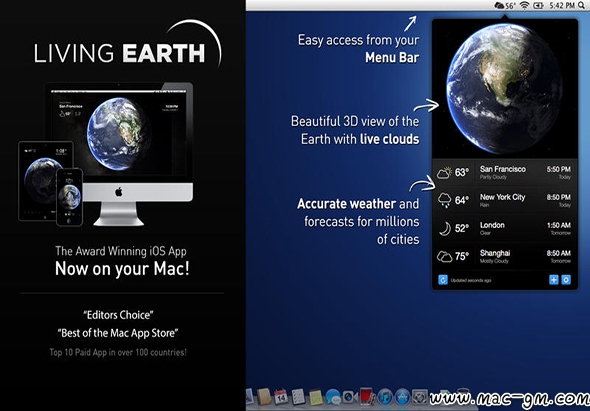
Task: Open yellow Notes icon in dock
Action: click(x=316, y=397)
